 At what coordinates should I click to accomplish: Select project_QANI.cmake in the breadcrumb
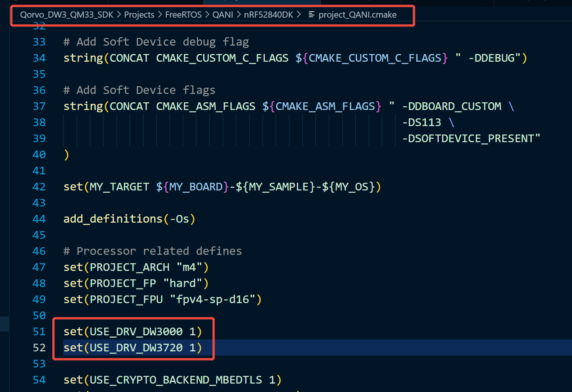(x=357, y=15)
